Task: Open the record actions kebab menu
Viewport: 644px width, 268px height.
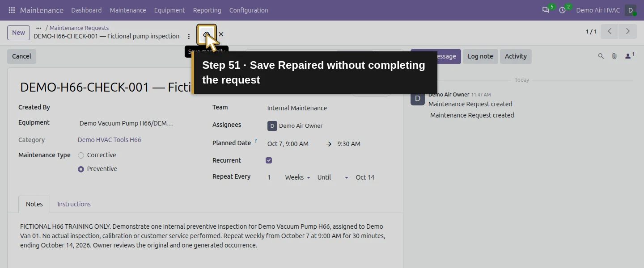Action: click(x=189, y=36)
